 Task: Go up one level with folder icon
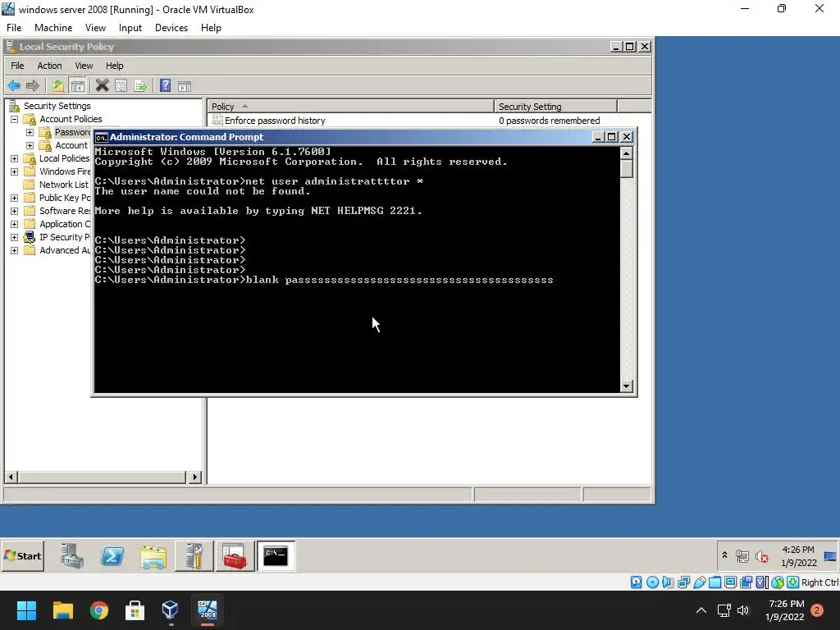58,85
